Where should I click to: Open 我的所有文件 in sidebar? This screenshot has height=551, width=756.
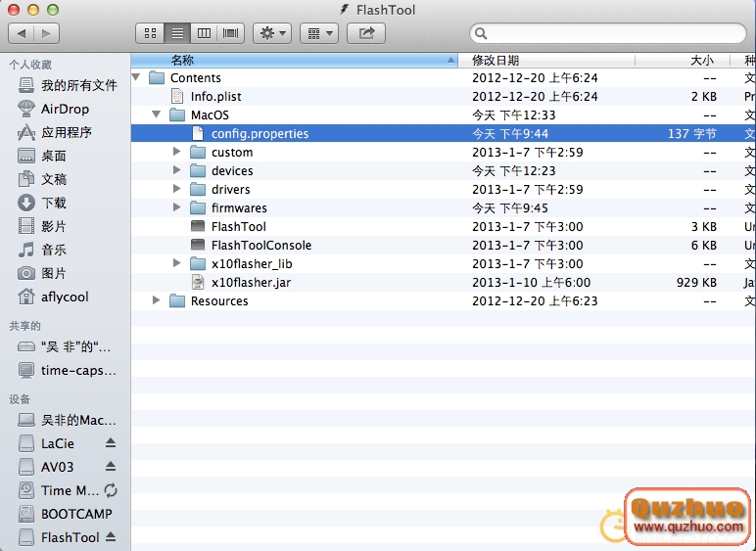(x=68, y=85)
